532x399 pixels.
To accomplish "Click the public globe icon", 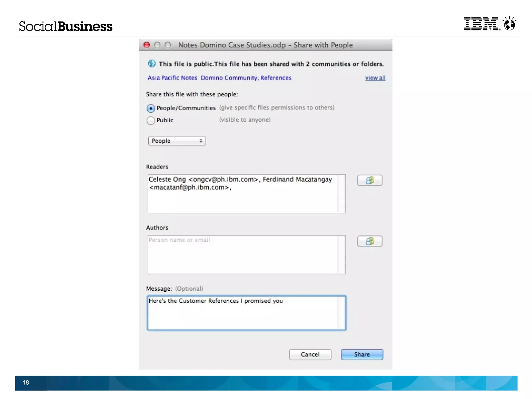I will [x=152, y=64].
